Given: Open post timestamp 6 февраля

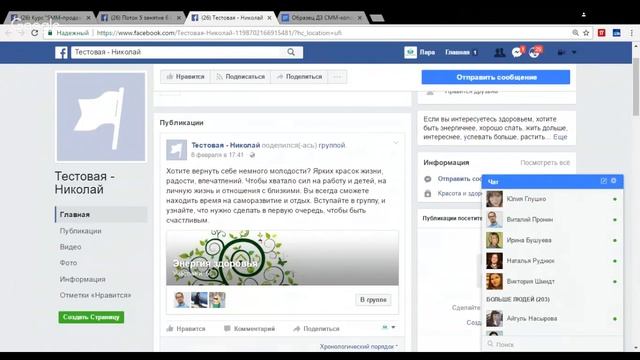Looking at the screenshot, I should (x=217, y=155).
